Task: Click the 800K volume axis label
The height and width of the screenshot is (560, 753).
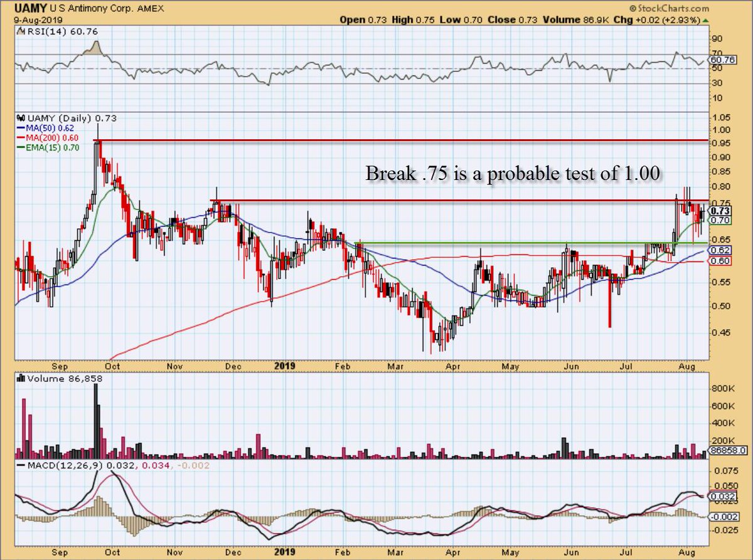Action: tap(724, 389)
